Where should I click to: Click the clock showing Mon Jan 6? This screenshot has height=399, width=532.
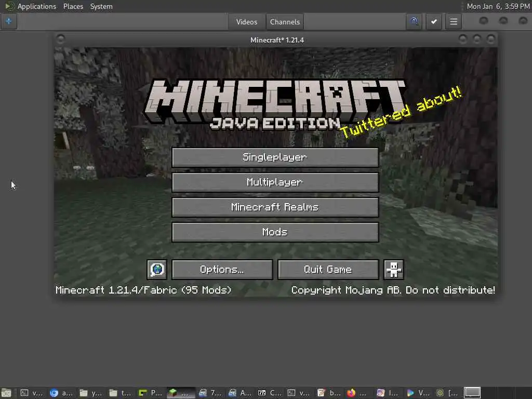[498, 6]
